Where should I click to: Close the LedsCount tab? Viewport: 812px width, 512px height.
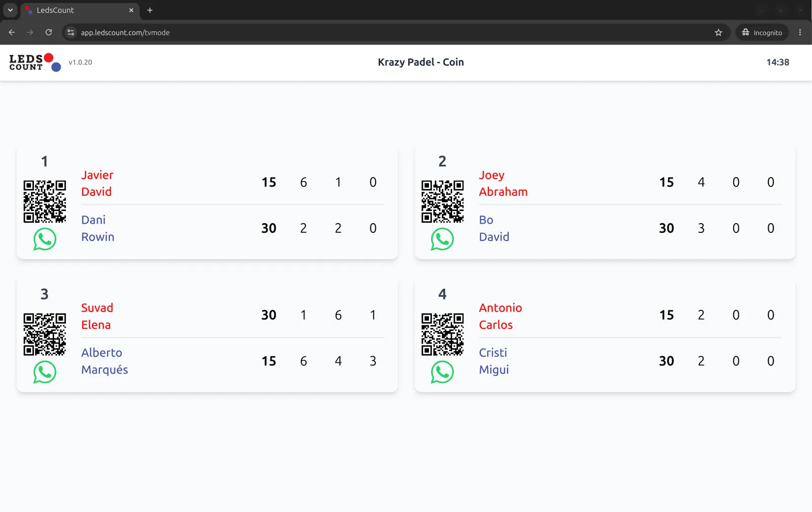pos(131,10)
